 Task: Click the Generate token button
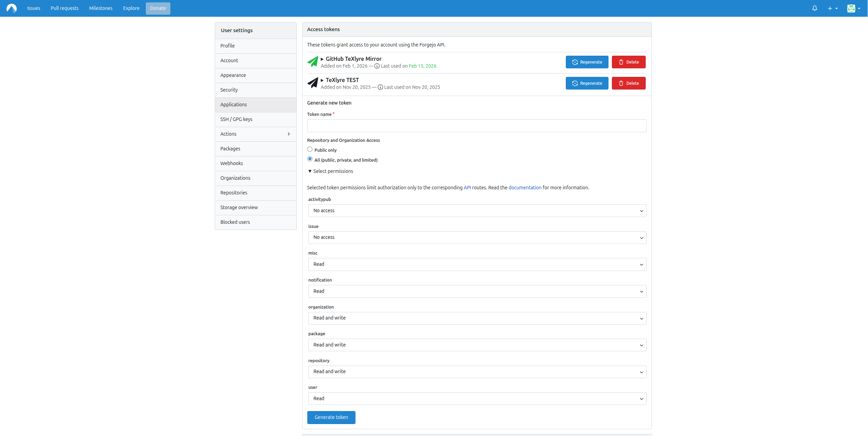(x=331, y=417)
